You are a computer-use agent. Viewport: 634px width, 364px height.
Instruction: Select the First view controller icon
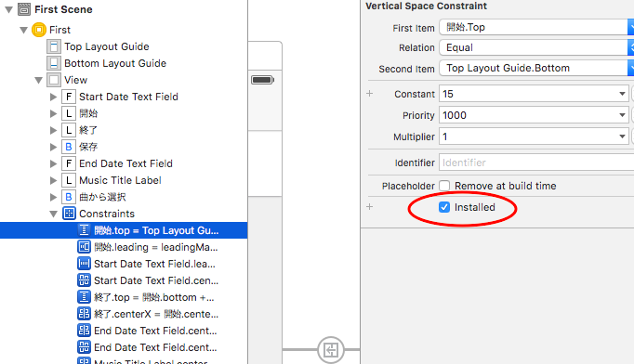[39, 30]
